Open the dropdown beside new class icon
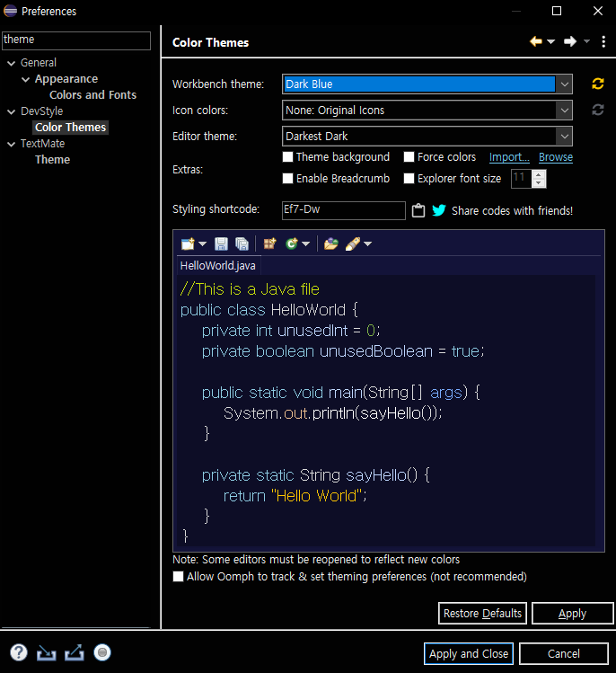616x673 pixels. pyautogui.click(x=305, y=244)
